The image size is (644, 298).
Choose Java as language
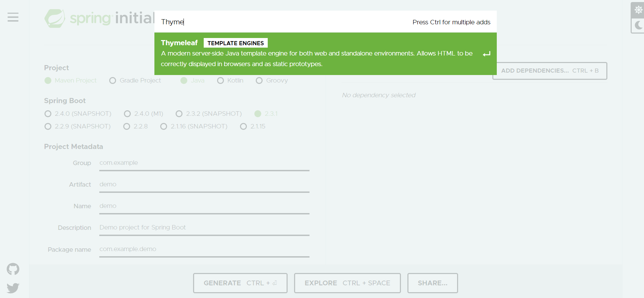coord(192,80)
